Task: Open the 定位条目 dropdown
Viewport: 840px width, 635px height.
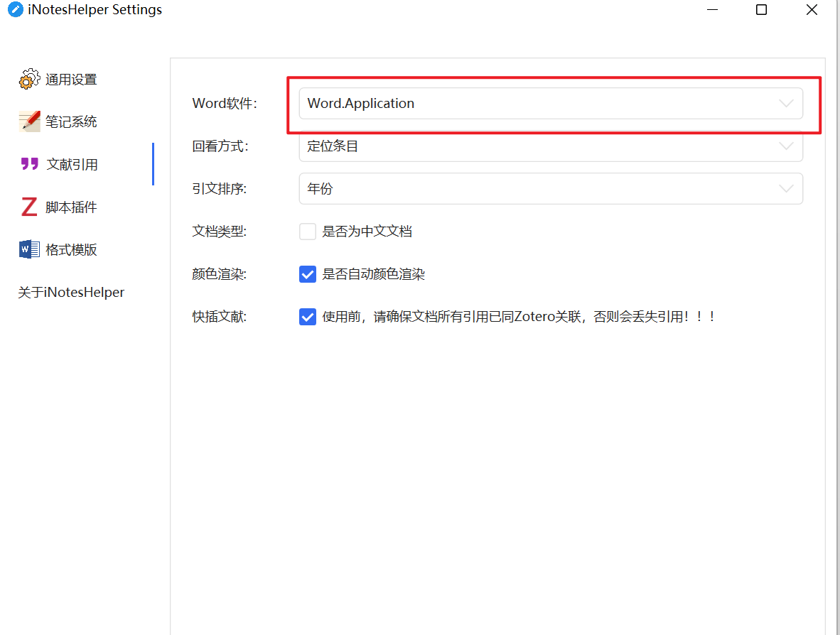Action: tap(551, 146)
